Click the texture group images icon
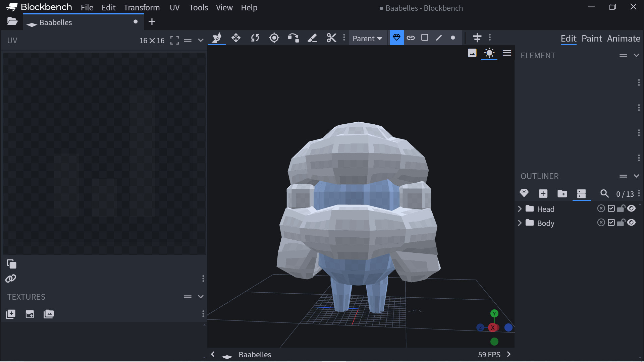 (49, 314)
